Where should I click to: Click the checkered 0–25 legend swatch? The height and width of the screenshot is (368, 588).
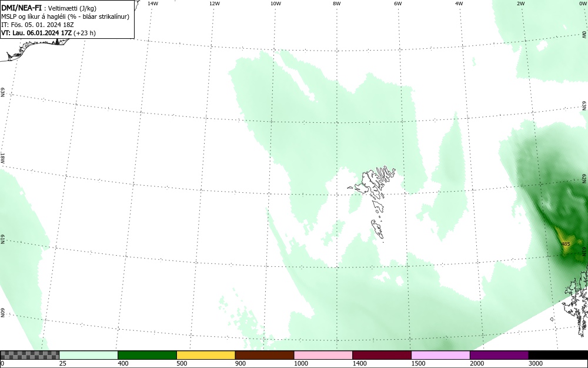pos(29,355)
